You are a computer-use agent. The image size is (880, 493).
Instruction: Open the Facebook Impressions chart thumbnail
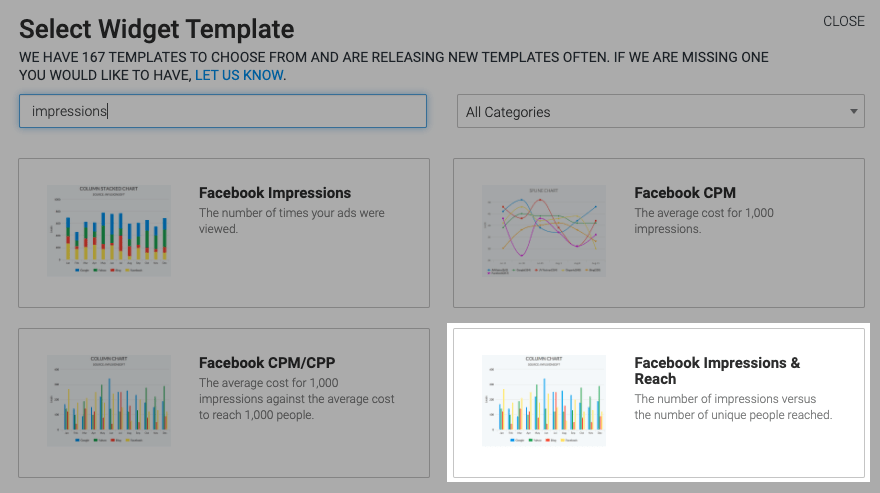pos(109,230)
